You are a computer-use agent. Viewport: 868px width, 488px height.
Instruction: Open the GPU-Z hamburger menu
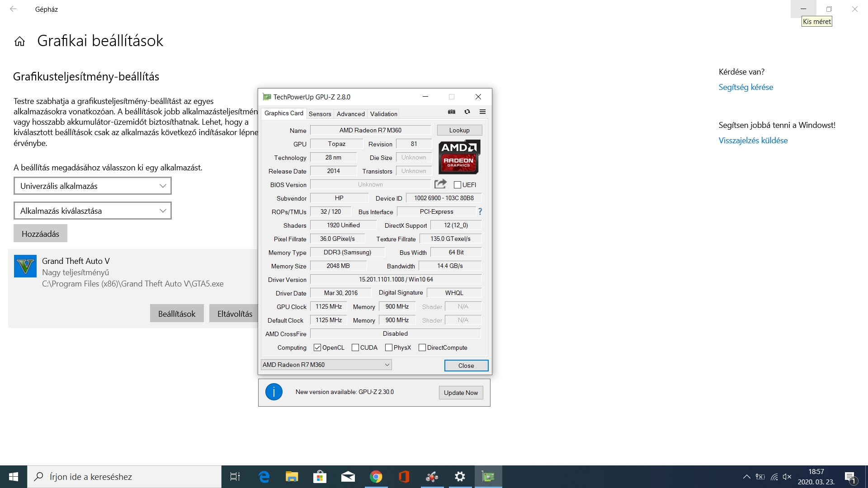pos(482,112)
